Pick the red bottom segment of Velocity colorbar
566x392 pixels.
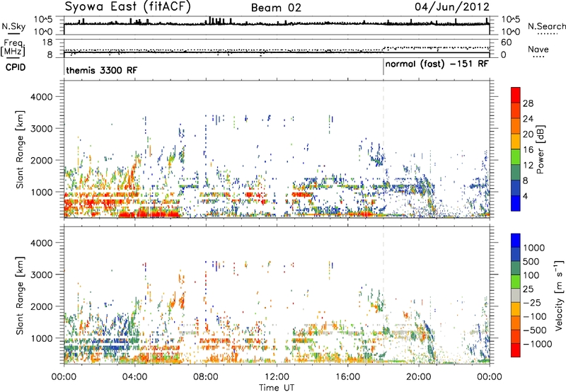[516, 350]
